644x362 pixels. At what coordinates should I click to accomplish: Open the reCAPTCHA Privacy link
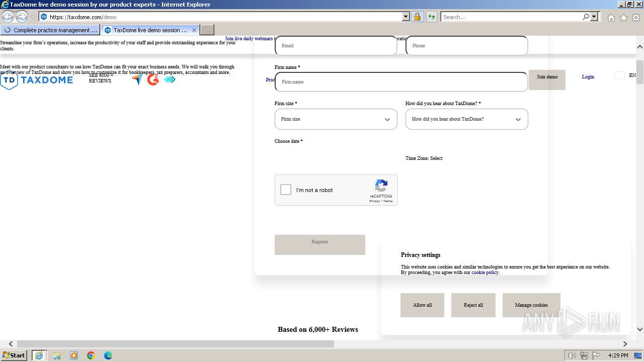pyautogui.click(x=374, y=201)
